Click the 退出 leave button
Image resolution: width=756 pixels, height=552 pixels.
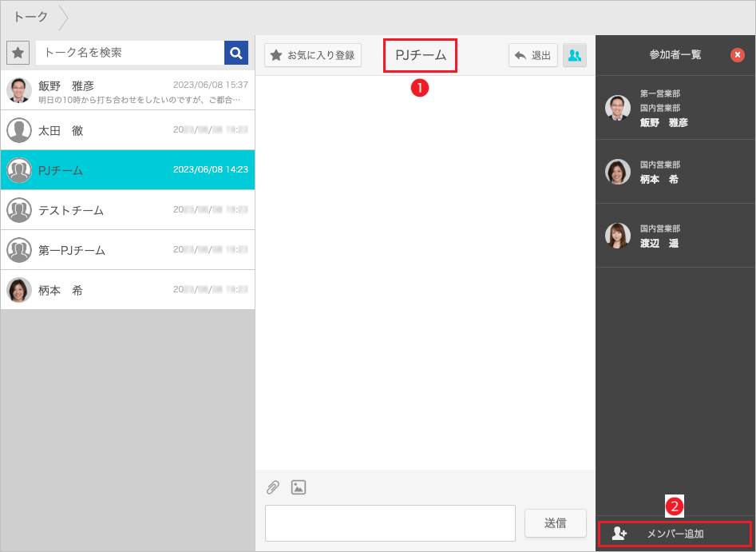click(x=533, y=55)
